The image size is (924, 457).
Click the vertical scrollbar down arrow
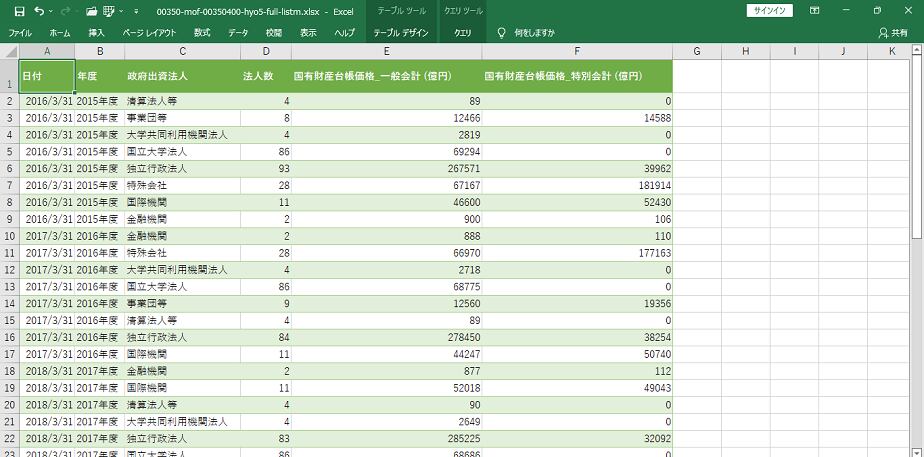click(917, 451)
